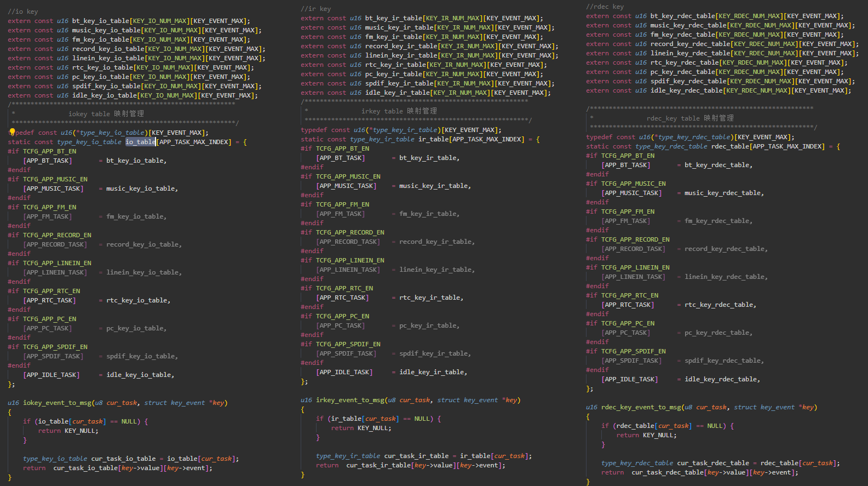868x486 pixels.
Task: Click the '//ir key' comment
Action: point(316,9)
